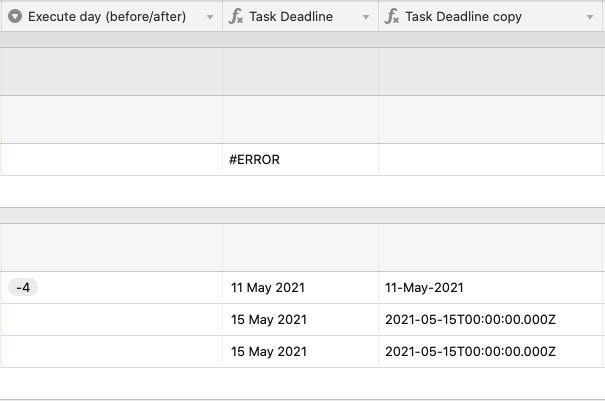Select the 11-May-2021 cell
Viewport: 605px width, 401px height.
click(x=490, y=288)
